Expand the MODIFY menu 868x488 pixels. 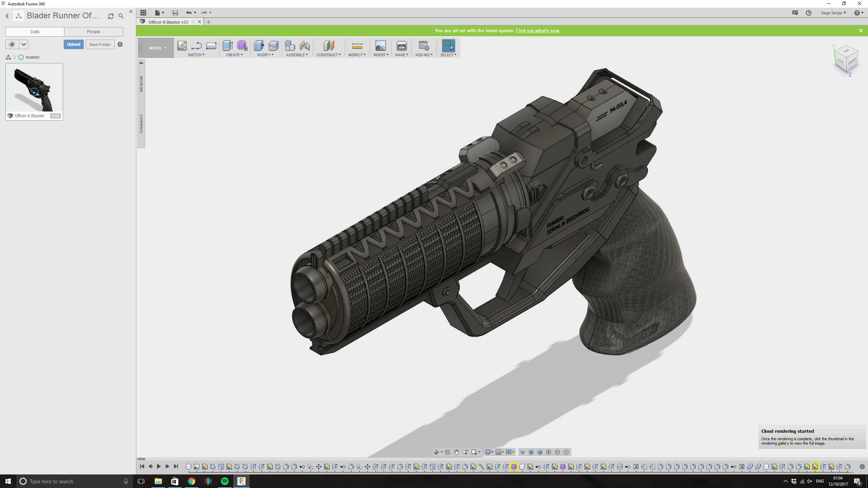click(265, 55)
